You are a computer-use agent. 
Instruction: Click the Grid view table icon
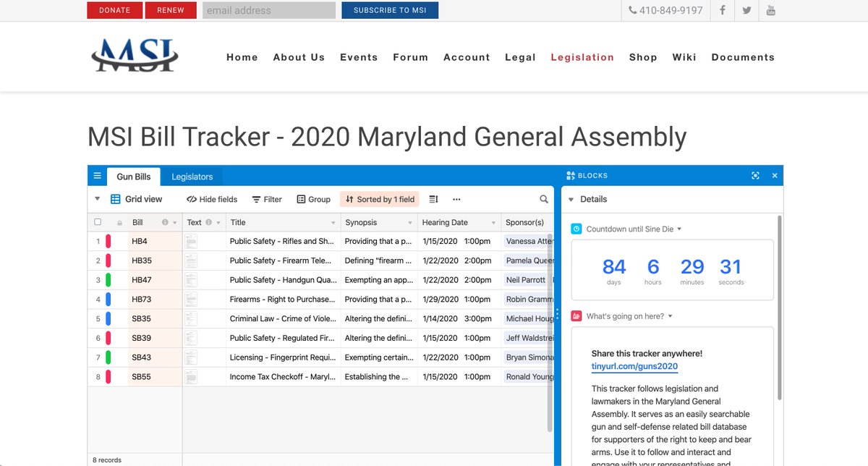click(x=115, y=199)
